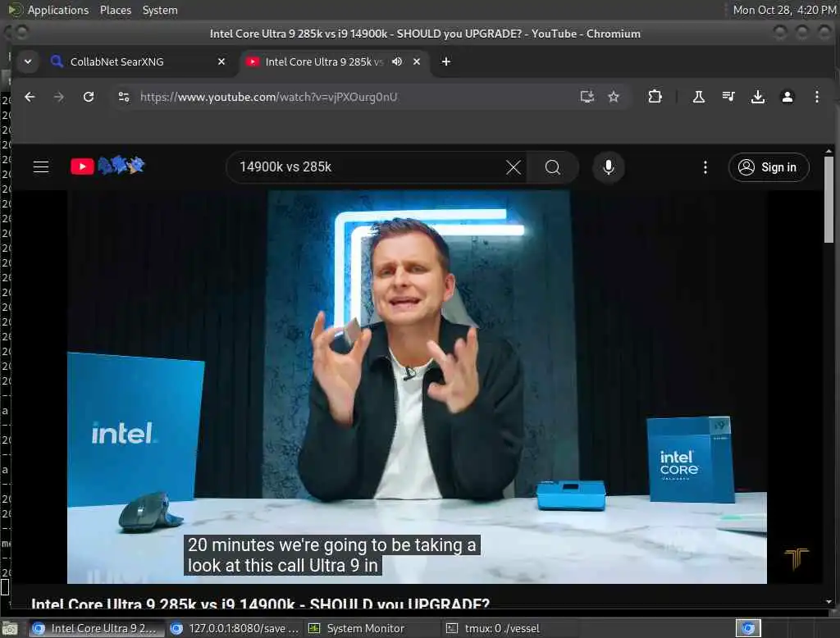This screenshot has width=840, height=638.
Task: Switch to Intel Core Ultra 9 taskbar window
Action: [97, 628]
